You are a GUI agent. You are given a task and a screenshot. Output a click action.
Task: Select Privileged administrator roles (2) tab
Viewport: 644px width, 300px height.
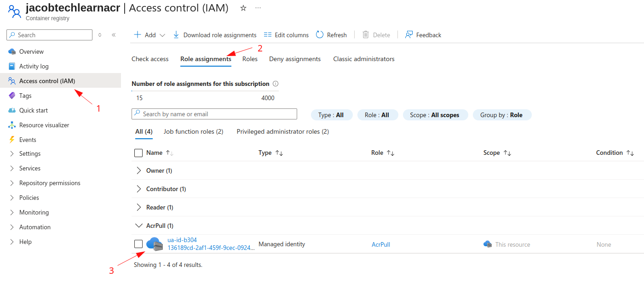pos(282,131)
